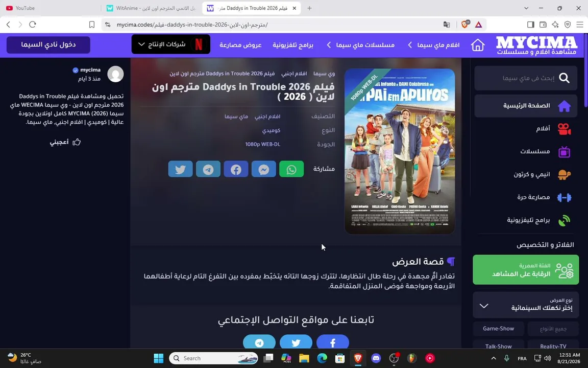The image size is (588, 368).
Task: Share the movie via Telegram
Action: tap(208, 169)
